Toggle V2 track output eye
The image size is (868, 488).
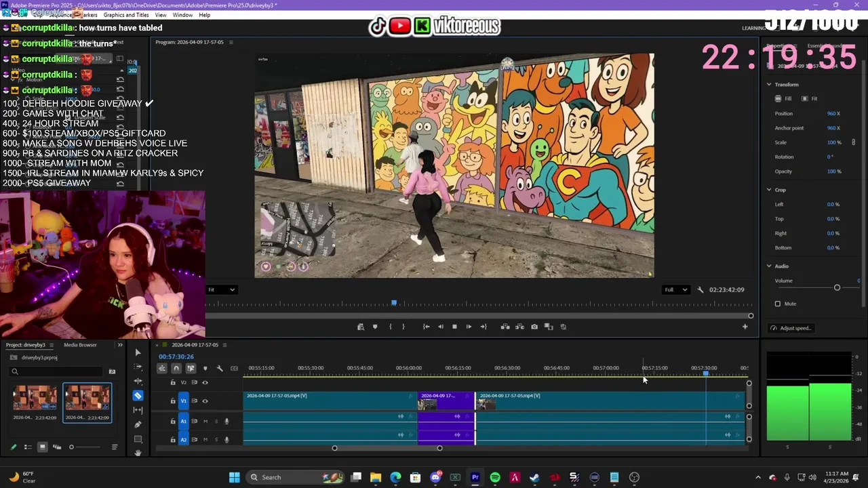click(205, 382)
